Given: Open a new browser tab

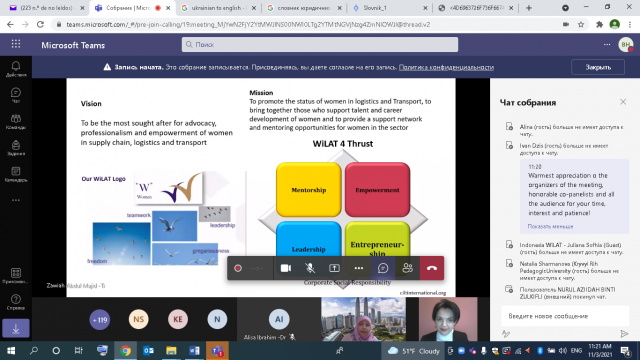Looking at the screenshot, I should coord(529,8).
